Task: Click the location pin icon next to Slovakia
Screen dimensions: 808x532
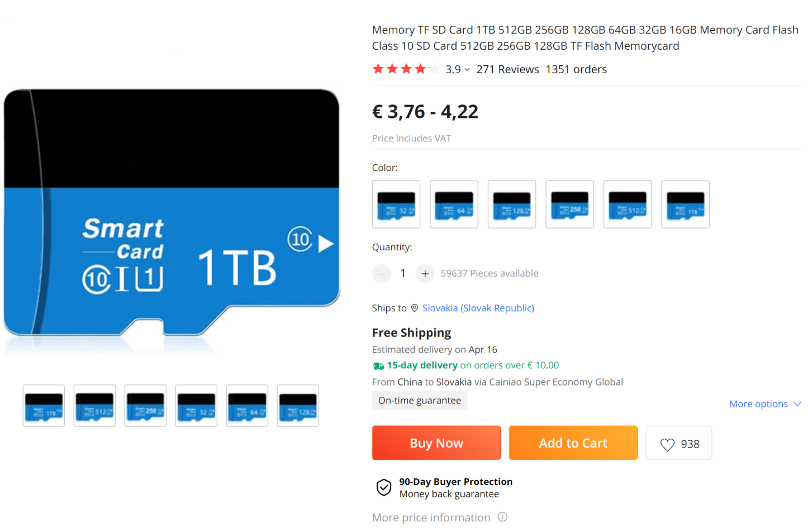Action: coord(415,308)
